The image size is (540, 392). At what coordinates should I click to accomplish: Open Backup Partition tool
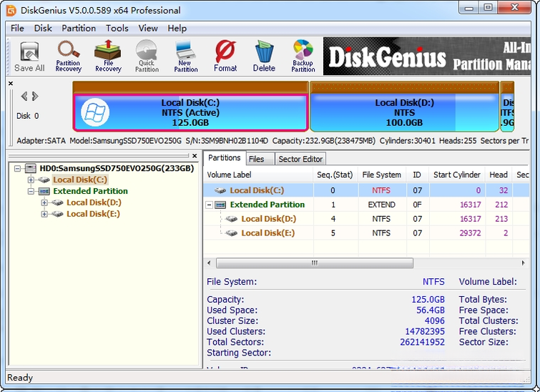point(303,56)
